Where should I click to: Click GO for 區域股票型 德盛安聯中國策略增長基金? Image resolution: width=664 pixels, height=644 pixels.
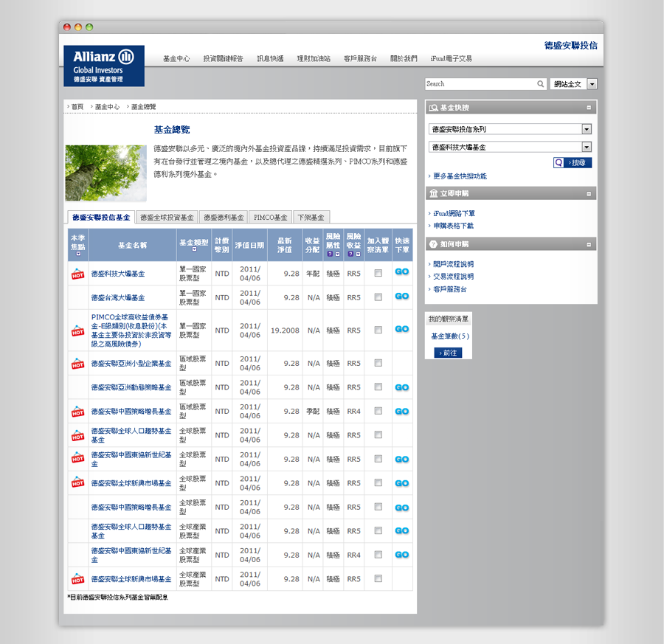(402, 412)
